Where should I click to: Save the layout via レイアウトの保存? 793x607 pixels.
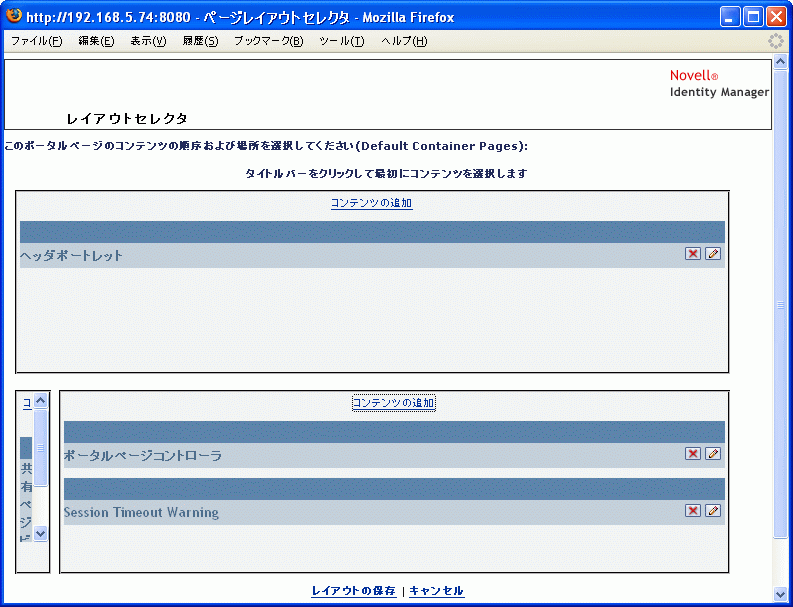(354, 591)
